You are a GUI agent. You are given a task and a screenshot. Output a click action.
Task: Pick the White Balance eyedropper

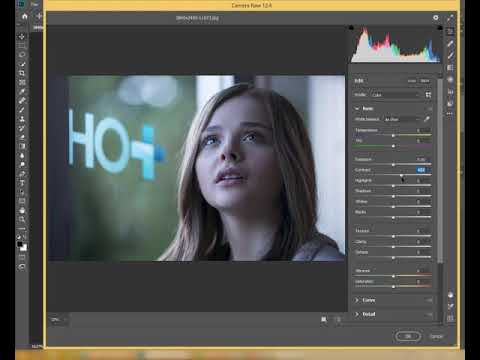pos(427,119)
